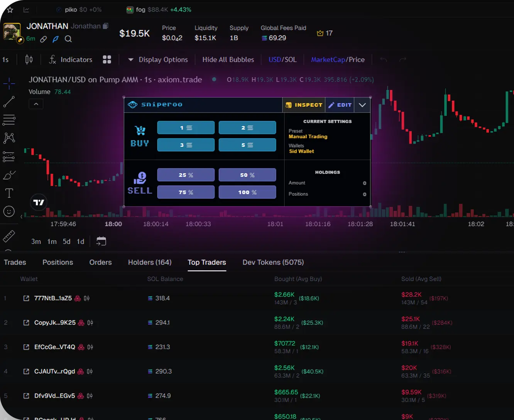Click chart icon beside EfCcGe...VT4Q

(x=90, y=347)
